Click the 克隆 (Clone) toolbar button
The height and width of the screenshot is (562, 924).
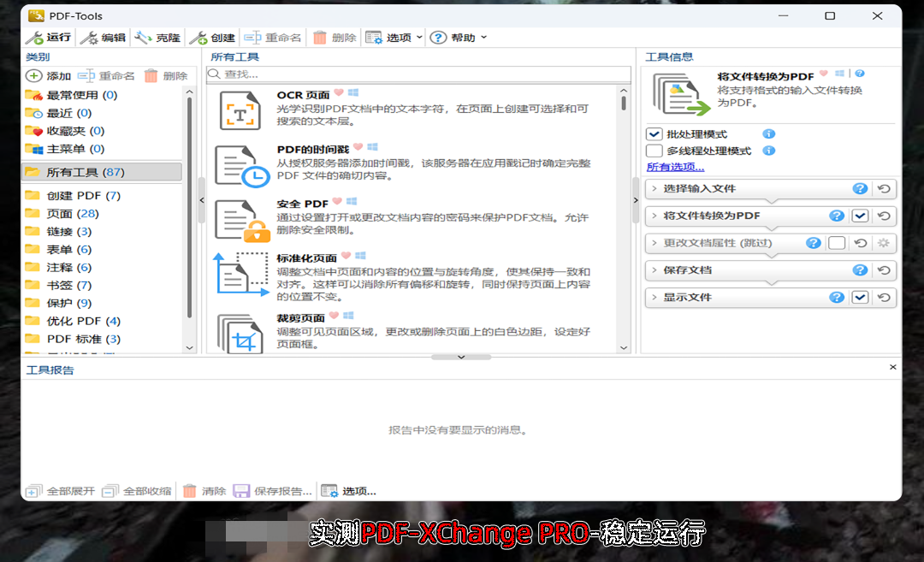coord(157,38)
